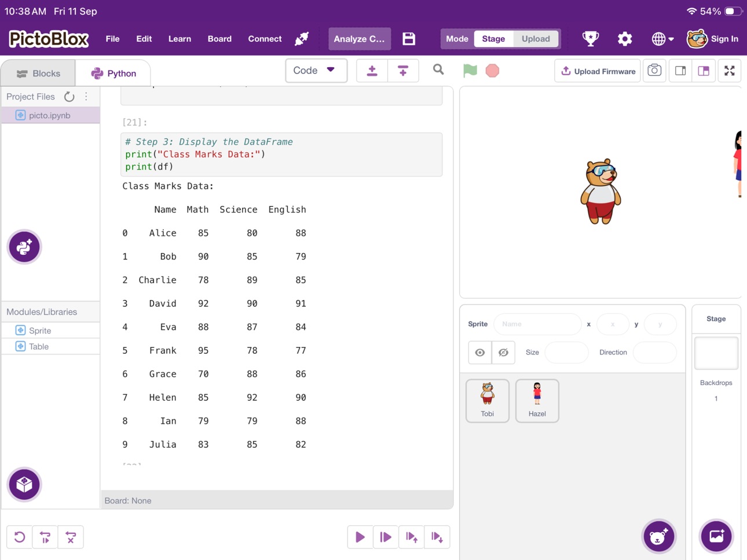747x560 pixels.
Task: Refresh the Project Files list
Action: 69,97
